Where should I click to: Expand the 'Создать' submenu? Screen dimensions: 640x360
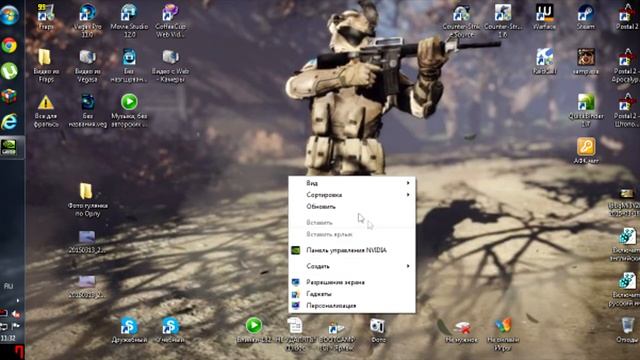352,267
